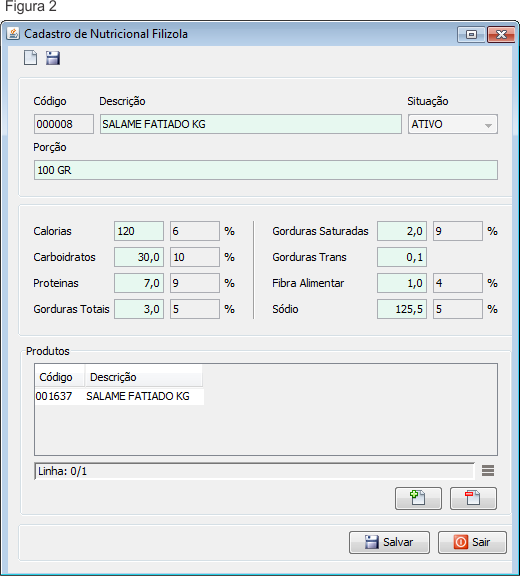Click the Carboidratos value field 30,0
Screen dimensions: 520x576
pyautogui.click(x=139, y=257)
